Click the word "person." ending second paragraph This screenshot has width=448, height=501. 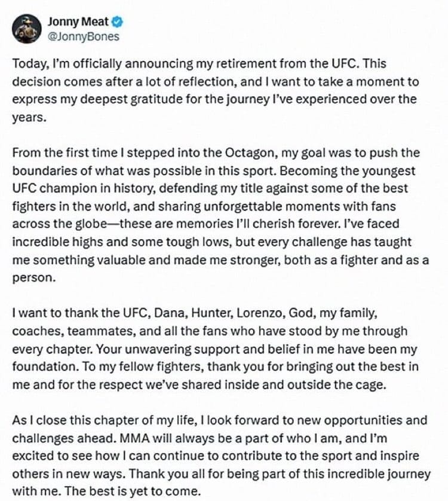pos(34,278)
